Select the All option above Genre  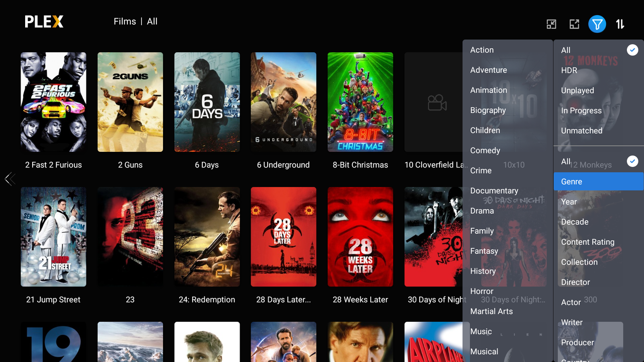599,161
